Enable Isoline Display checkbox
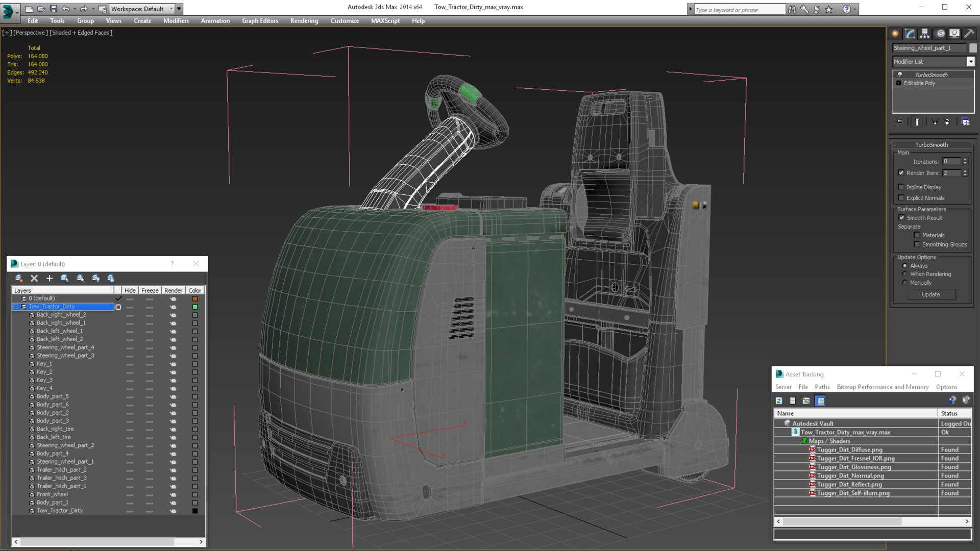The width and height of the screenshot is (980, 551). [x=901, y=187]
